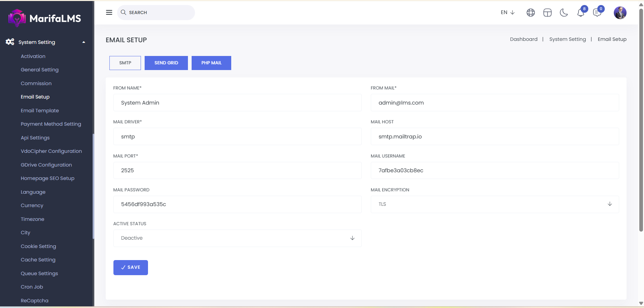644x308 pixels.
Task: Open the Active Status dropdown
Action: point(237,238)
